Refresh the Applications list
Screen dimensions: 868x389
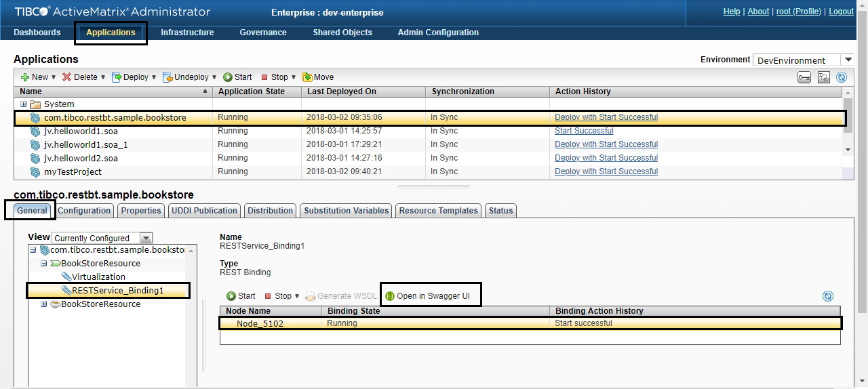pos(842,77)
